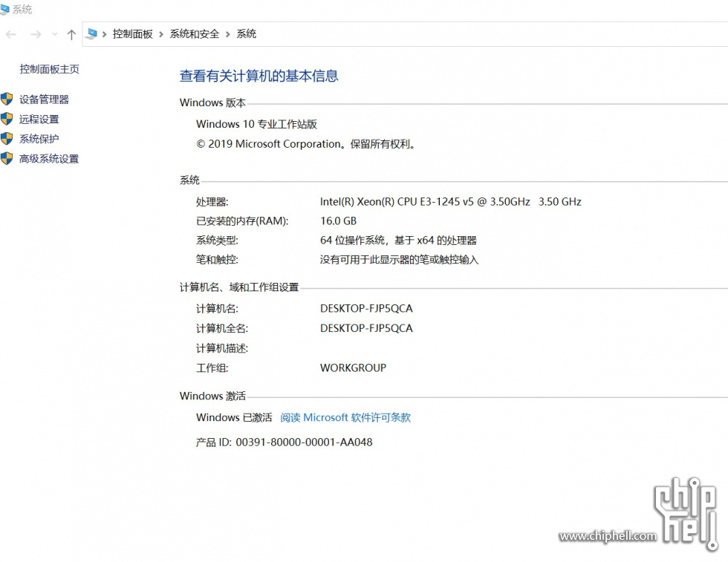
Task: Click the computer icon in address bar
Action: pyautogui.click(x=92, y=34)
